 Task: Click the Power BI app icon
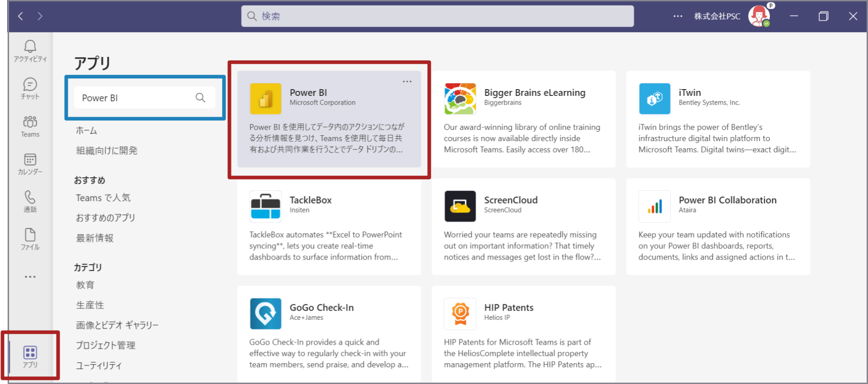(266, 99)
